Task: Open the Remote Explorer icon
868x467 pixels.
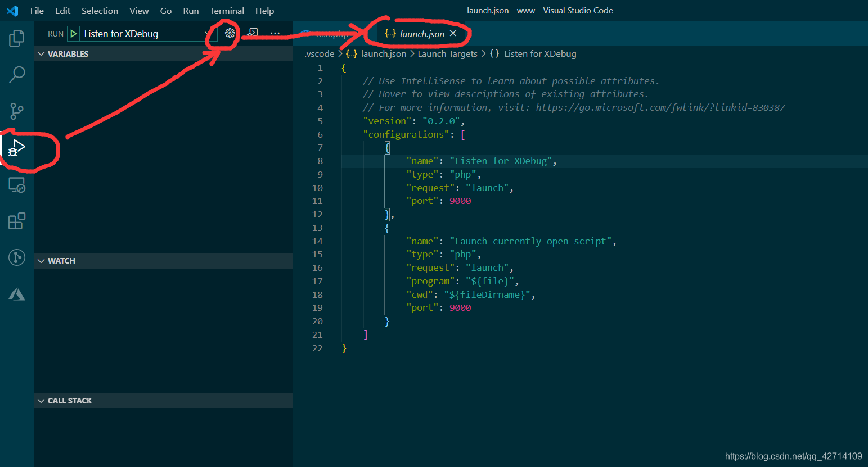Action: 17,185
